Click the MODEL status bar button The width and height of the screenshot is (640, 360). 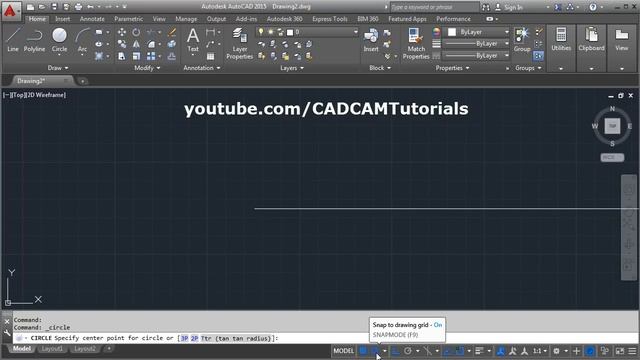[x=344, y=351]
